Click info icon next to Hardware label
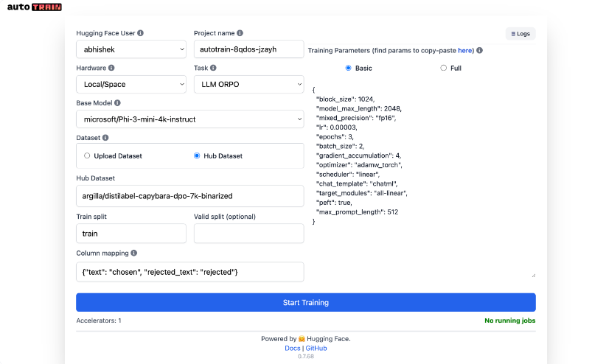592x364 pixels. coord(111,68)
